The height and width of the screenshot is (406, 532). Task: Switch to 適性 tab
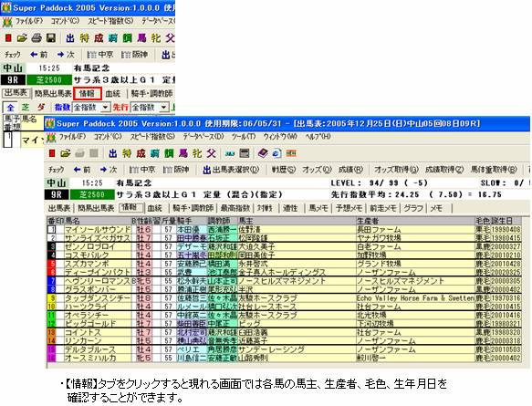[290, 208]
